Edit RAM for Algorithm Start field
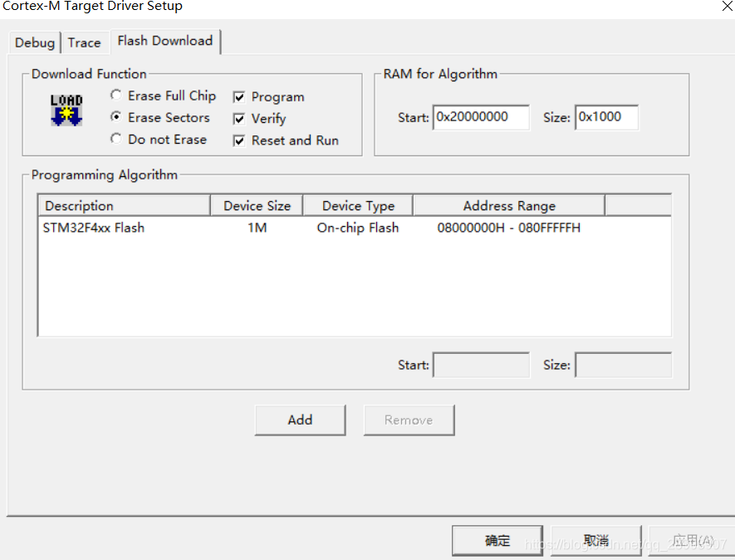The height and width of the screenshot is (560, 735). pos(481,117)
